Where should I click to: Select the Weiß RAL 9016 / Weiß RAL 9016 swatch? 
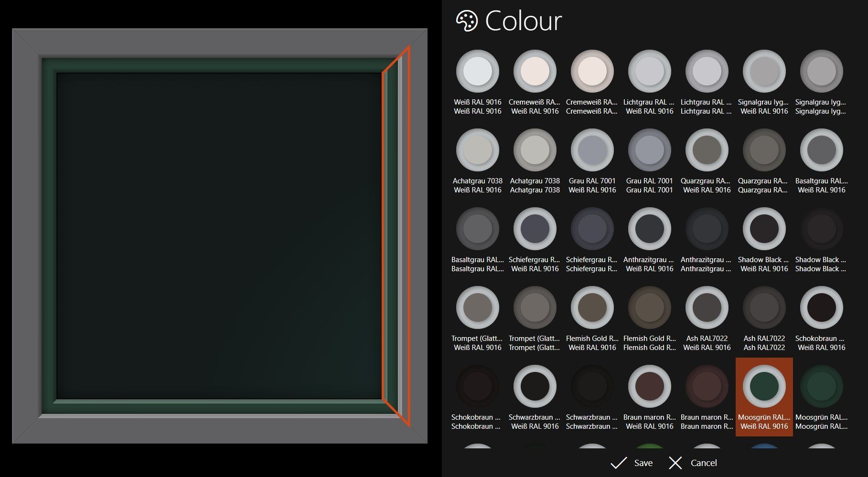click(x=477, y=72)
